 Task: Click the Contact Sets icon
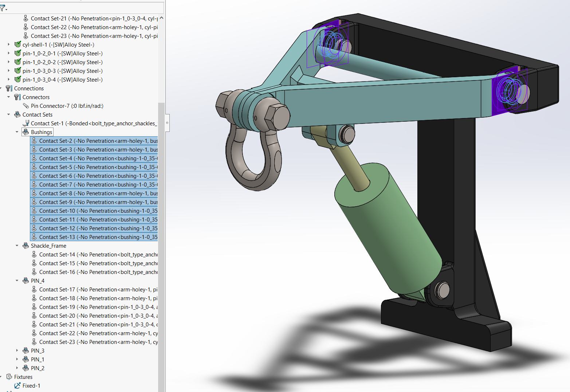pyautogui.click(x=17, y=114)
